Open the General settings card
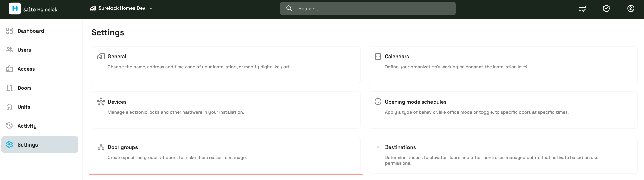The image size is (644, 180). tap(226, 65)
